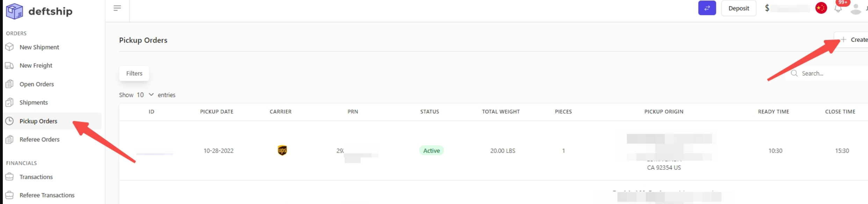Viewport: 868px width, 204px height.
Task: Click the Pickup Orders clock icon
Action: [x=9, y=121]
